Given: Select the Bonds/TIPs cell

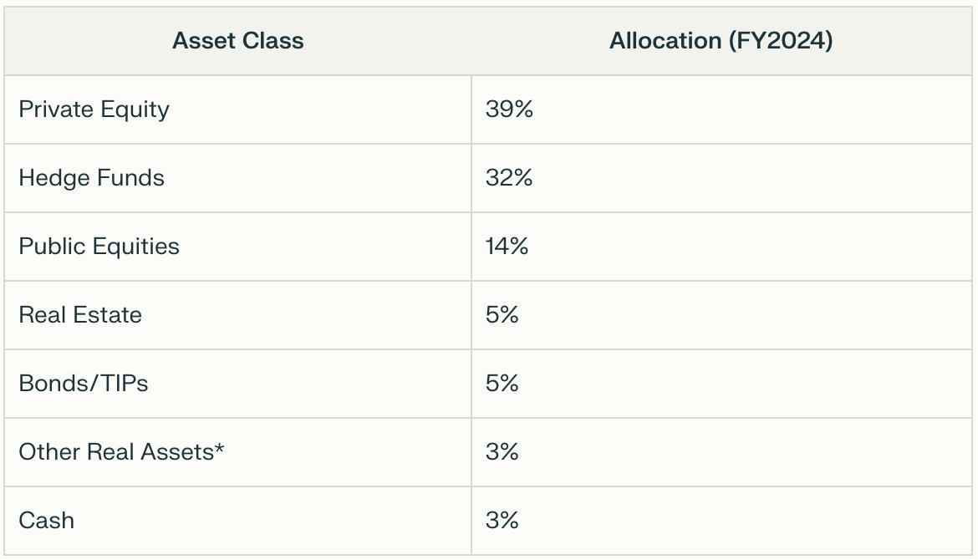Looking at the screenshot, I should [83, 384].
